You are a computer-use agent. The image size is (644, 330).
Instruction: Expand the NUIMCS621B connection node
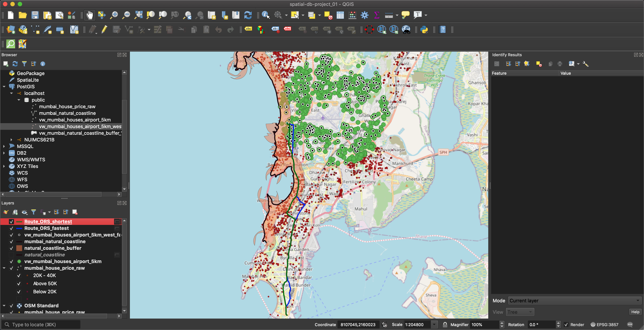11,140
